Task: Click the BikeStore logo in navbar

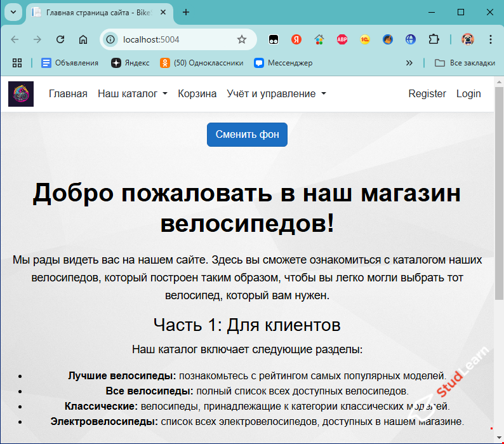Action: pos(21,94)
